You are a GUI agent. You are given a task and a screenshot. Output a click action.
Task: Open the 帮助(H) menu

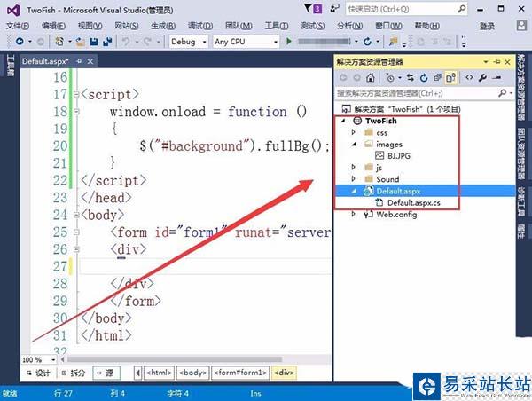[426, 26]
